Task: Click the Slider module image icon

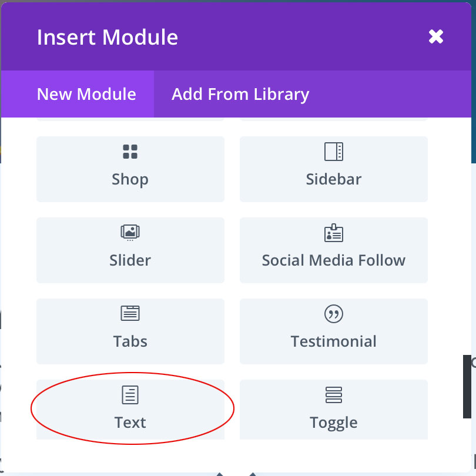Action: click(x=130, y=233)
